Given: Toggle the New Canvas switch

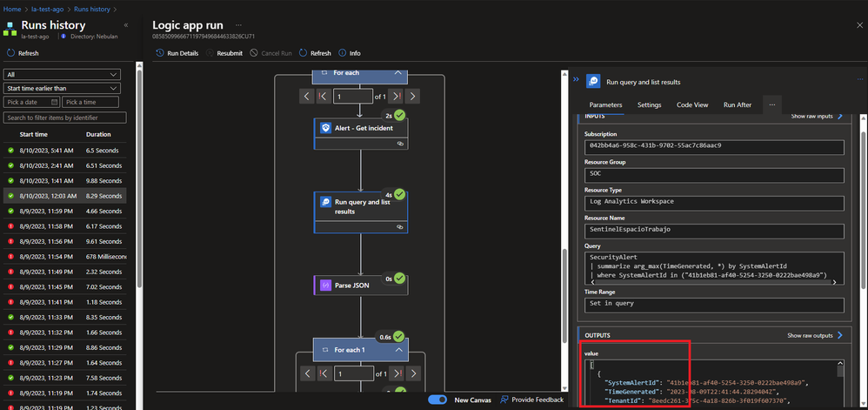Looking at the screenshot, I should pos(437,400).
